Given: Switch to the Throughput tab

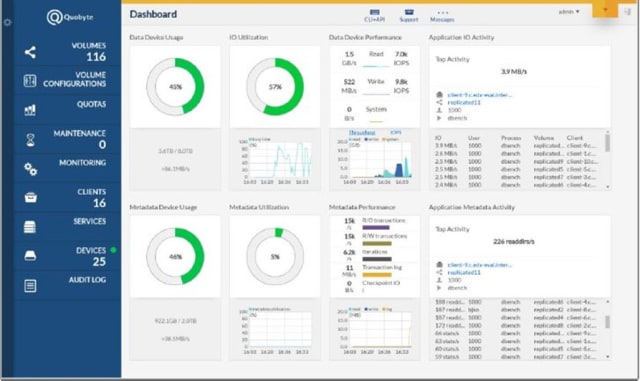Looking at the screenshot, I should point(362,132).
